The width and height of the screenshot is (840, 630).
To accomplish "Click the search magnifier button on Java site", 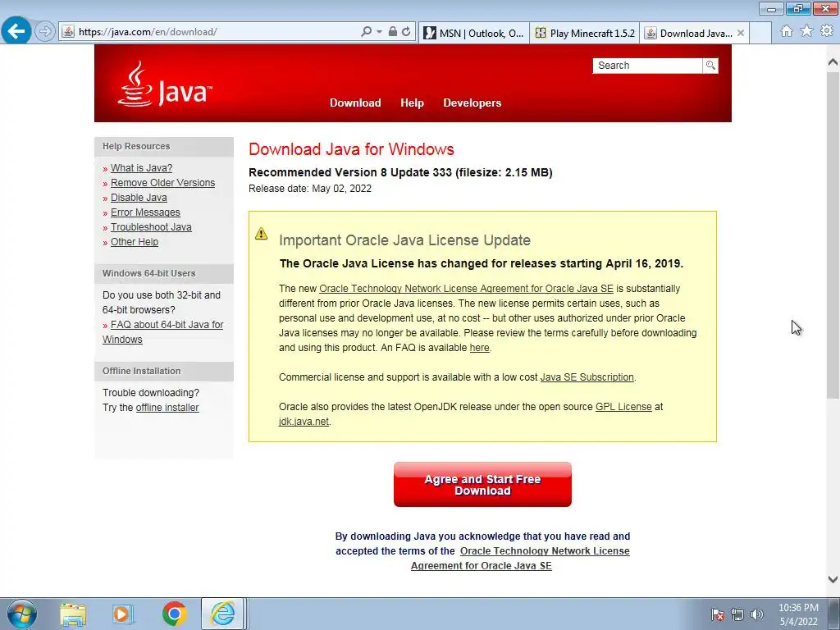I will (710, 66).
